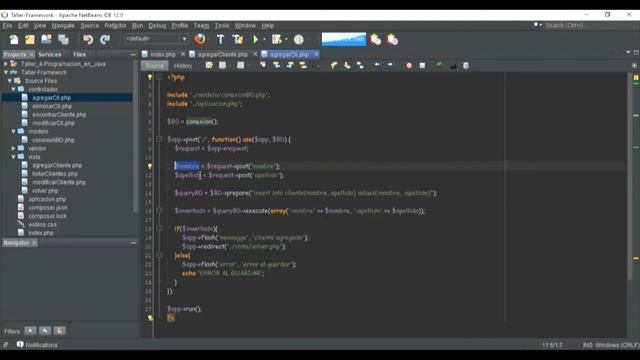
Task: Click the Open Project icon
Action: point(46,40)
